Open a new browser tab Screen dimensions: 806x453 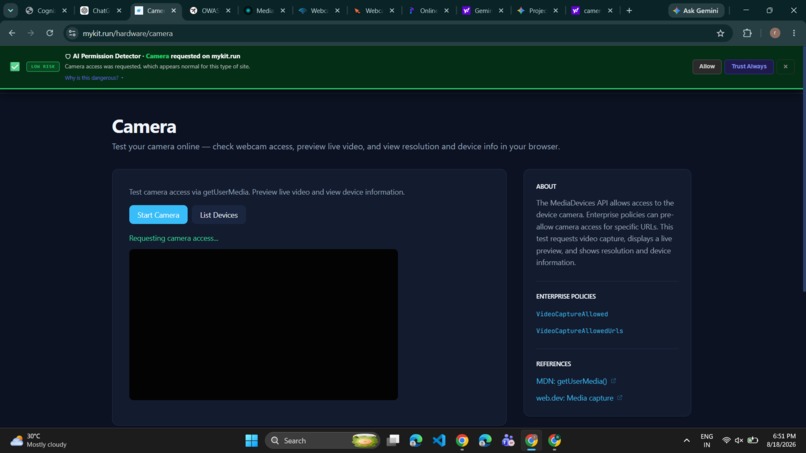(629, 10)
